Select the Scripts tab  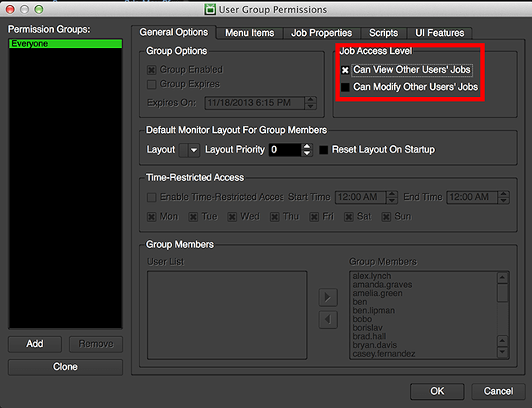point(383,33)
